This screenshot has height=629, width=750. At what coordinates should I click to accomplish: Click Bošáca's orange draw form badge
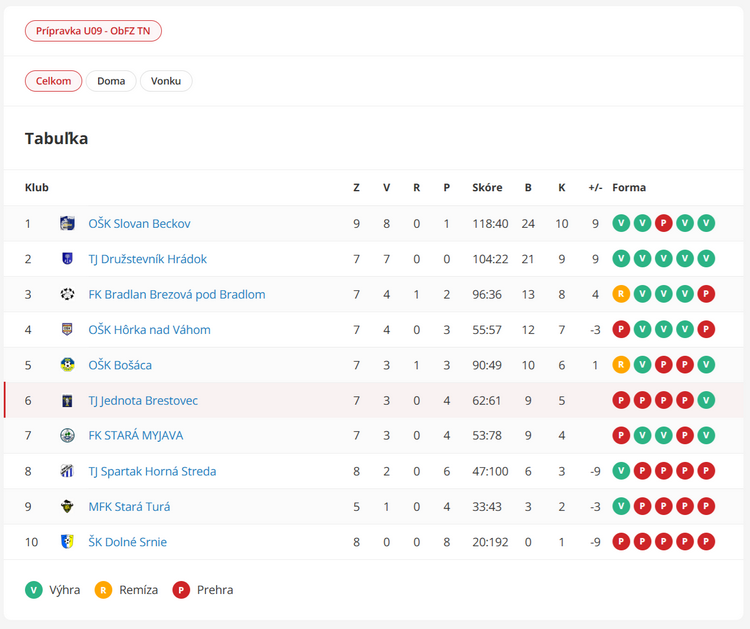(x=621, y=365)
